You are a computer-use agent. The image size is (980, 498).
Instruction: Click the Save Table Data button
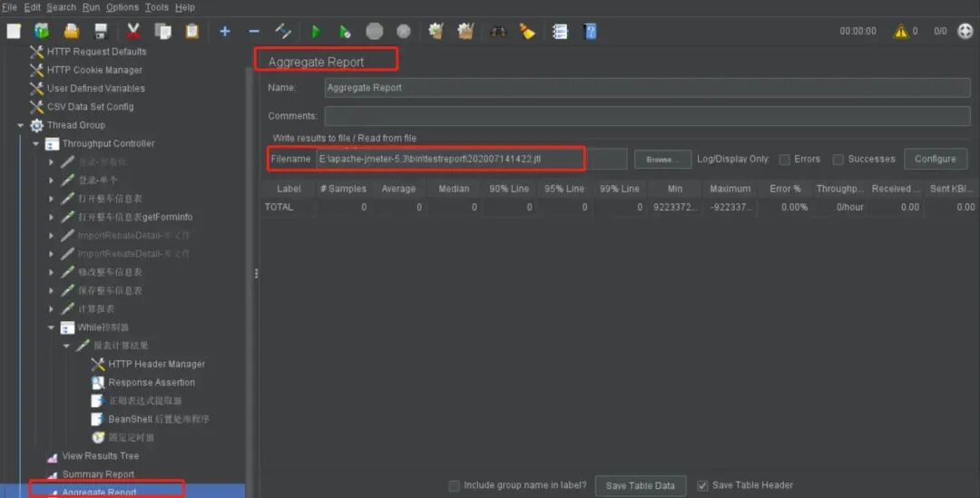click(640, 485)
